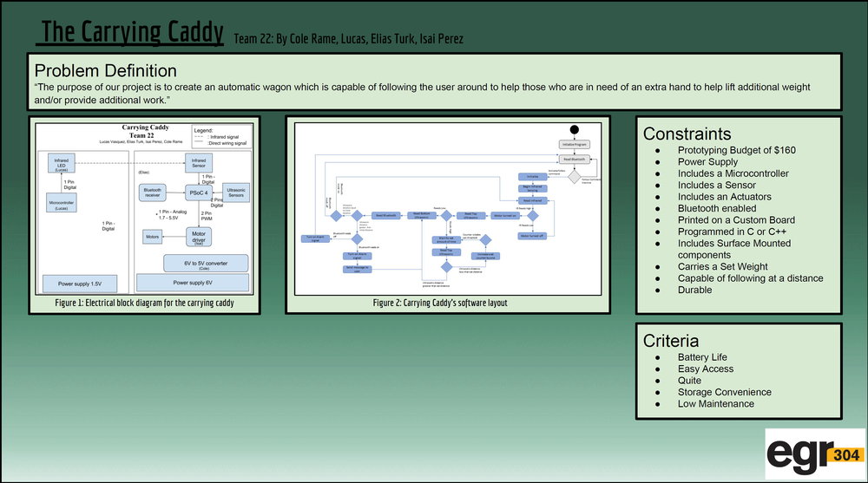Select 'Prototyping Budget of $160' bullet

pos(736,150)
